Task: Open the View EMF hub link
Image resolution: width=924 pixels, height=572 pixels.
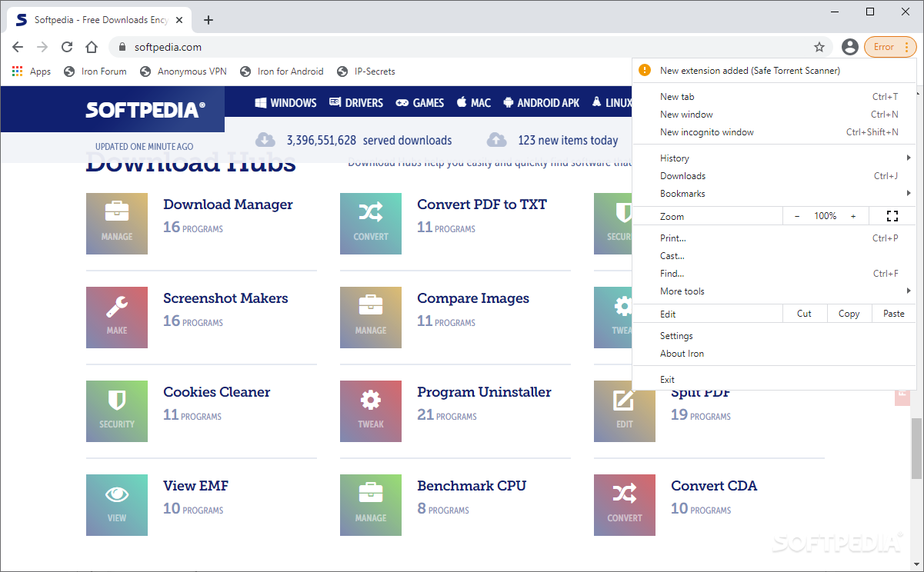Action: click(195, 486)
